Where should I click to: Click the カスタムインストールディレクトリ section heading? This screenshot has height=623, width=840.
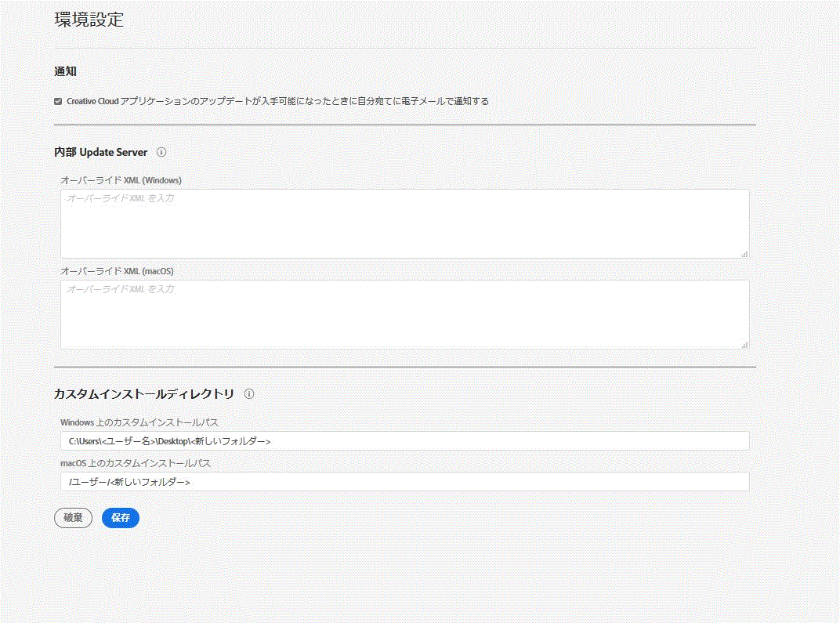pyautogui.click(x=144, y=394)
